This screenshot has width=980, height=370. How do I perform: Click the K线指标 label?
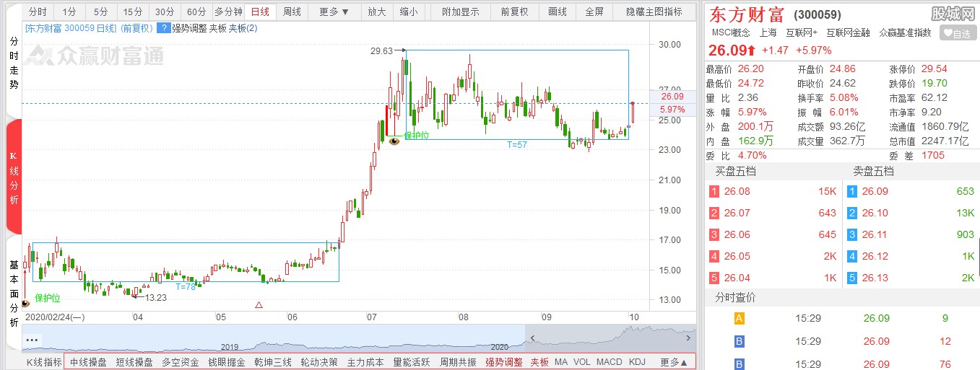tap(44, 362)
